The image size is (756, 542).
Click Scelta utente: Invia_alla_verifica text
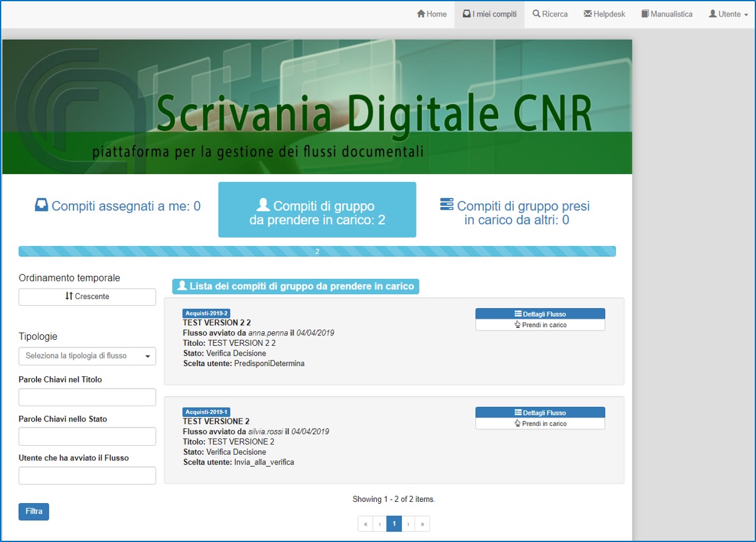pyautogui.click(x=239, y=462)
